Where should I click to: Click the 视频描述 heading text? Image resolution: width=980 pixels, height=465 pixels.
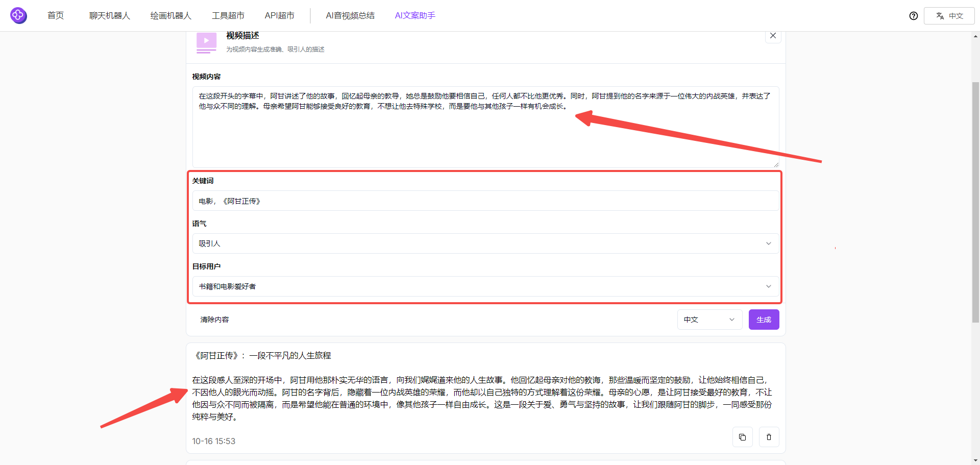242,35
